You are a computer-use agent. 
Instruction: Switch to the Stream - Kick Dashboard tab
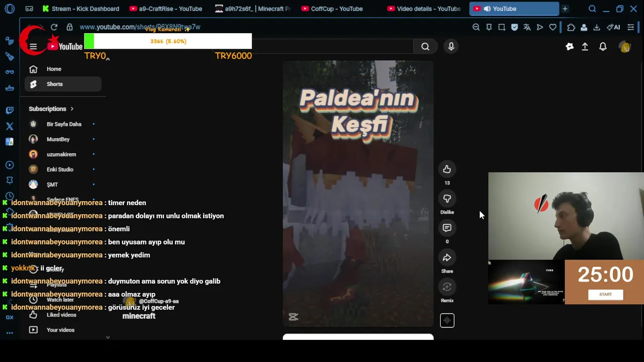pos(80,9)
